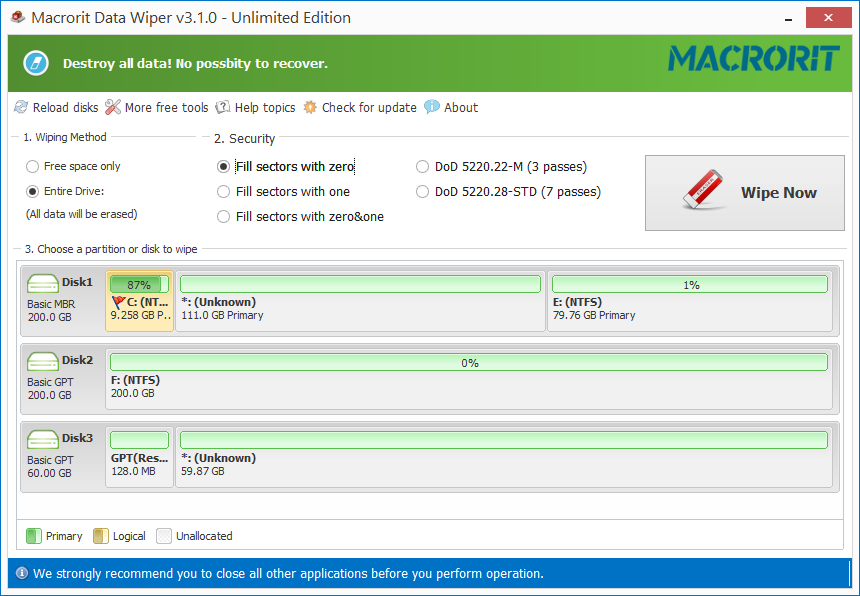The height and width of the screenshot is (596, 860).
Task: Click the Help topics book icon
Action: [x=223, y=107]
